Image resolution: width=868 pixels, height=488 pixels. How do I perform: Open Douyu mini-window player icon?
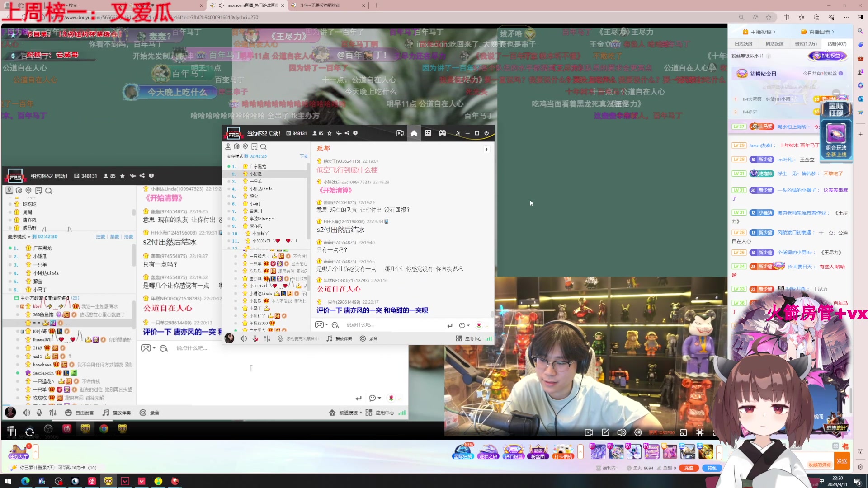pyautogui.click(x=684, y=432)
